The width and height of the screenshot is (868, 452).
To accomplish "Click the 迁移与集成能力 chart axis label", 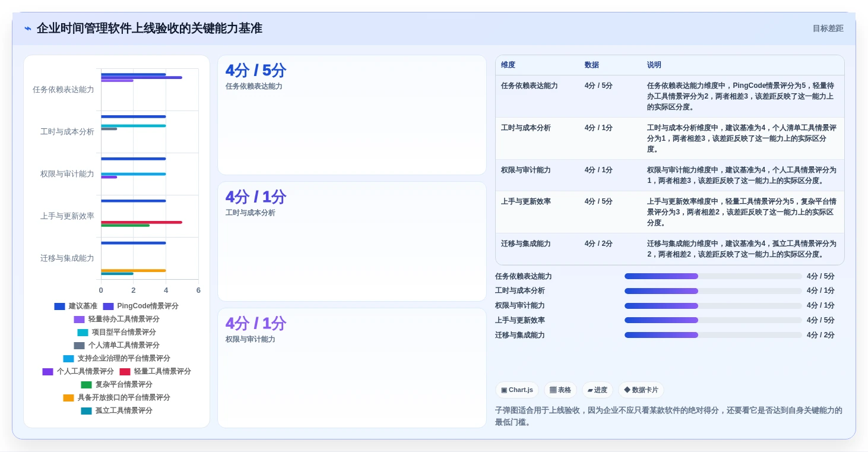I will [67, 258].
